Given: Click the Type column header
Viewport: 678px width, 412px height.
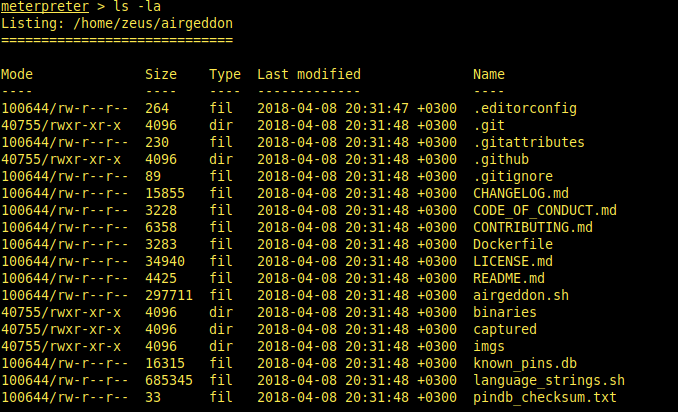Looking at the screenshot, I should (225, 74).
